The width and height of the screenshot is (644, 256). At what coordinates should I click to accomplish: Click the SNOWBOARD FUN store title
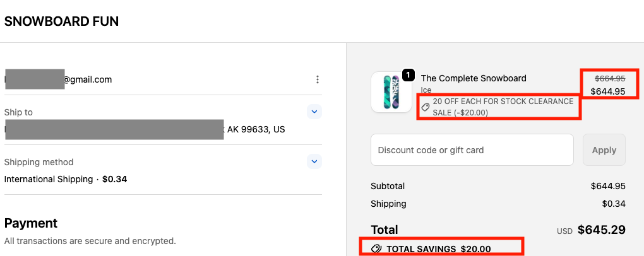[61, 21]
